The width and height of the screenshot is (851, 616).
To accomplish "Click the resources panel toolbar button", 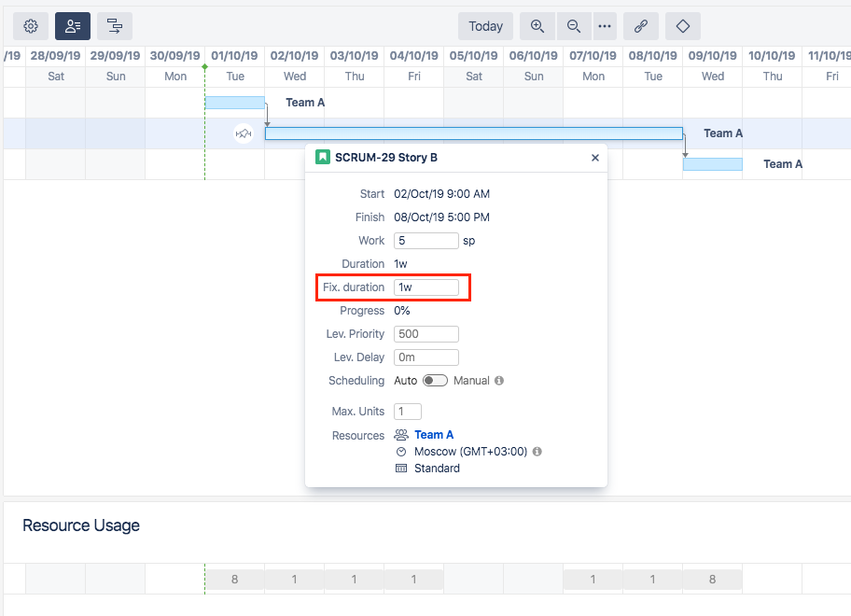I will pyautogui.click(x=73, y=26).
